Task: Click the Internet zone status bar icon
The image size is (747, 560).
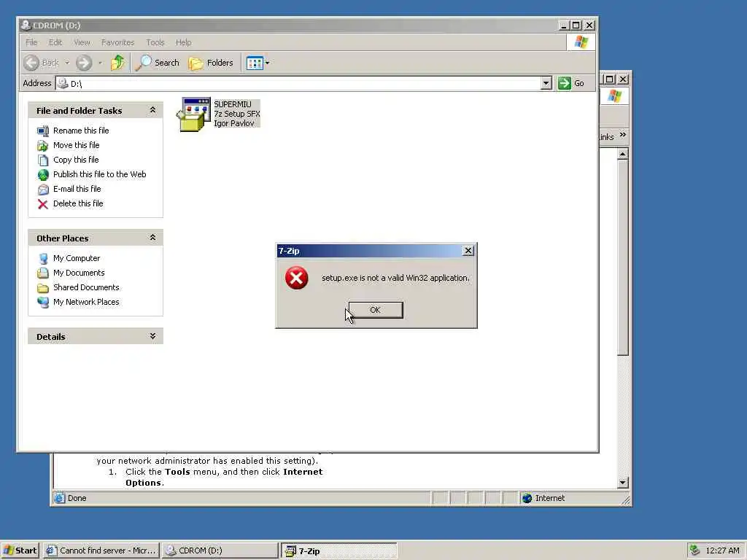Action: 527,498
